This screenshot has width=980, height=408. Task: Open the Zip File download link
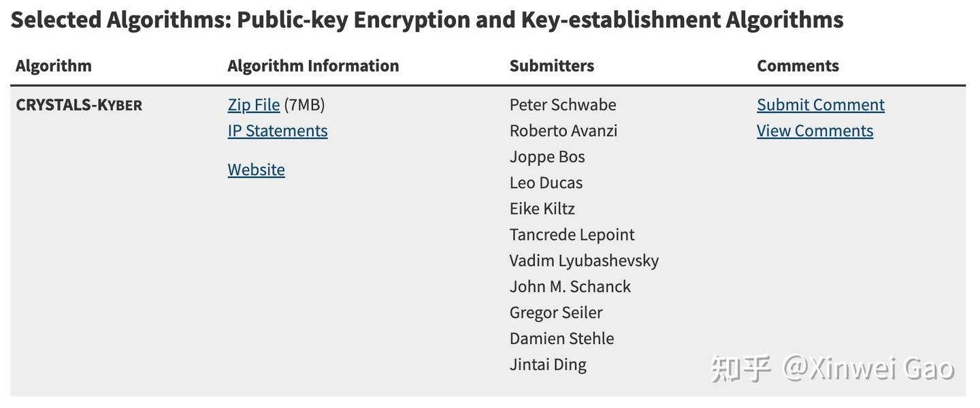[x=253, y=105]
